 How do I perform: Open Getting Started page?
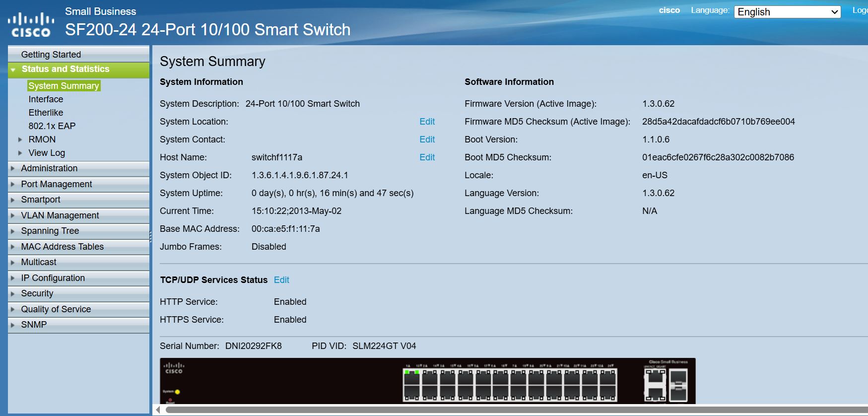click(78, 54)
